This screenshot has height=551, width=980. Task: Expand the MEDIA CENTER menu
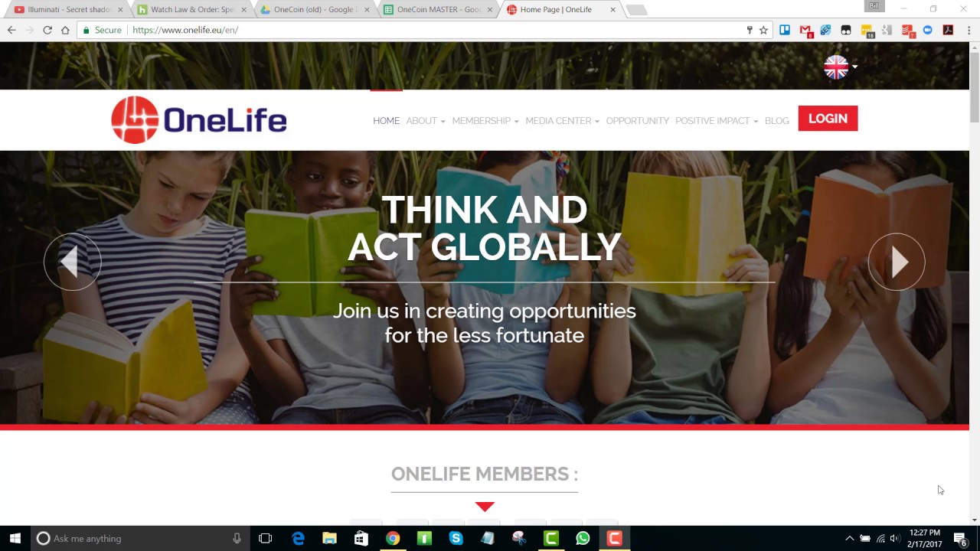[x=562, y=121]
